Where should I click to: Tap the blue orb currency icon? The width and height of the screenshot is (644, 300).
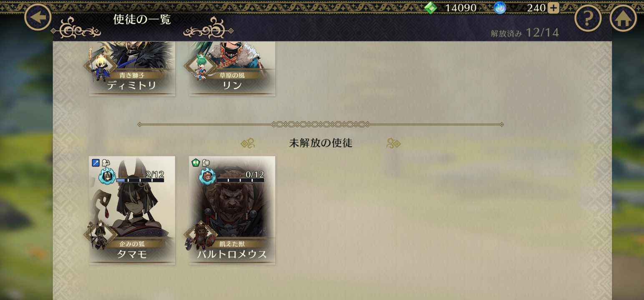point(500,7)
